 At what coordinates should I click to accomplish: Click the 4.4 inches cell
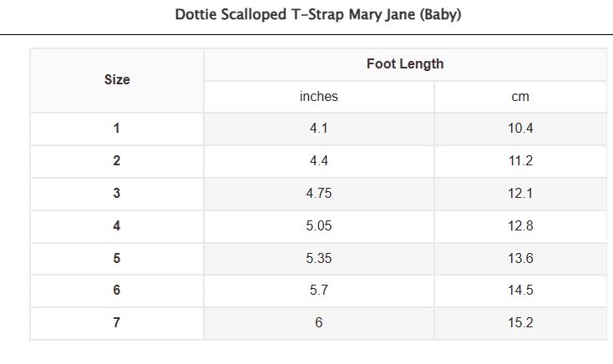tap(319, 161)
